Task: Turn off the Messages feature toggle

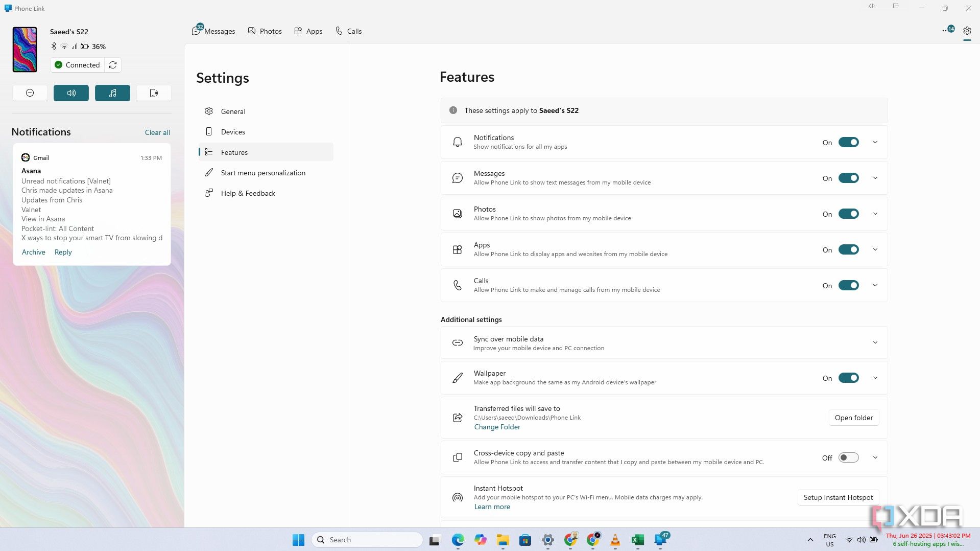Action: click(848, 178)
